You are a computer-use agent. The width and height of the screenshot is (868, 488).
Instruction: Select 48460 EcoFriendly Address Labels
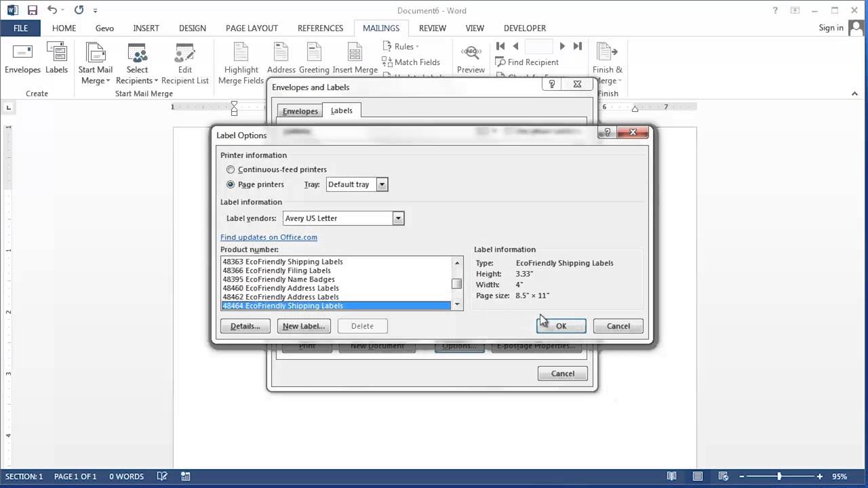336,288
